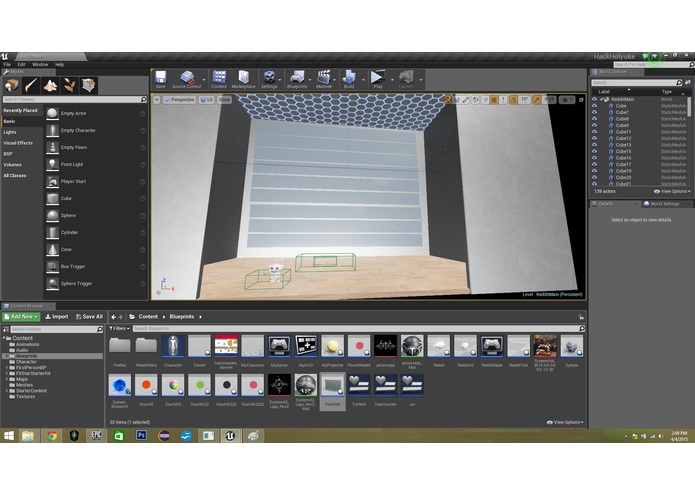Click the Save toolbar icon

[x=160, y=78]
